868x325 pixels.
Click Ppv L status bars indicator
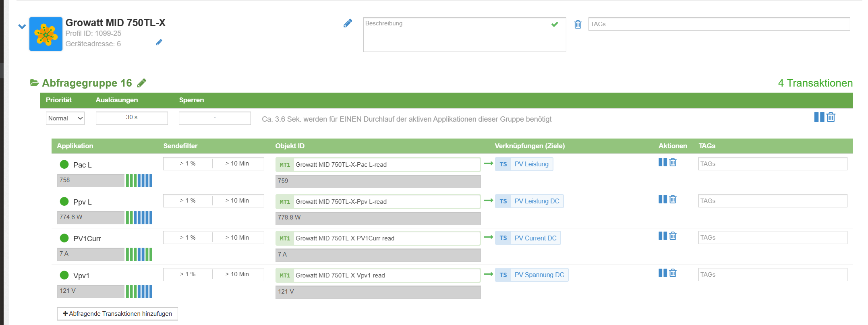click(x=139, y=217)
